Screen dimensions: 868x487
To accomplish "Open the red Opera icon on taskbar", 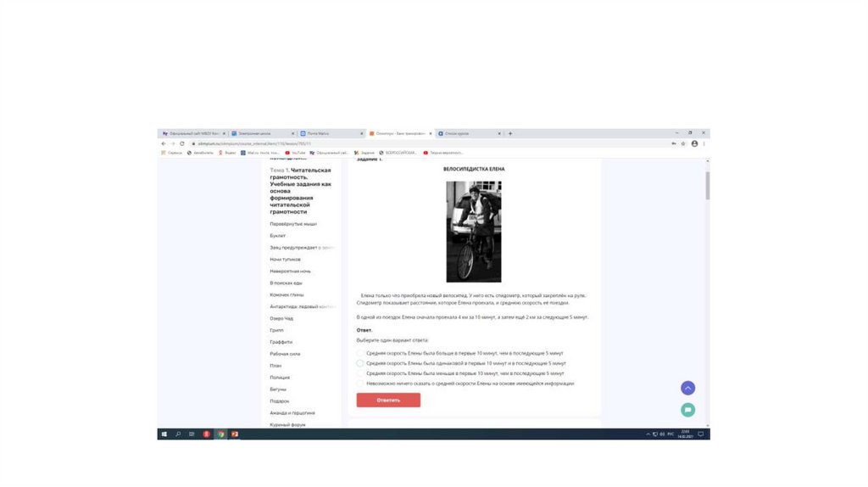I will pyautogui.click(x=206, y=434).
